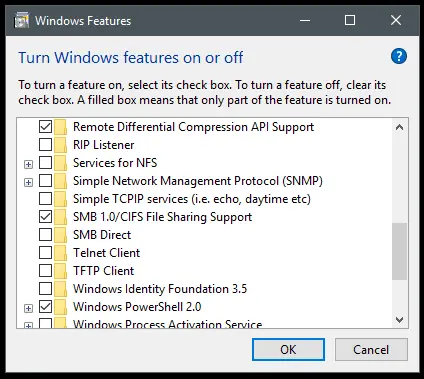Minimize the Windows Features dialog
The image size is (424, 379).
pyautogui.click(x=305, y=21)
